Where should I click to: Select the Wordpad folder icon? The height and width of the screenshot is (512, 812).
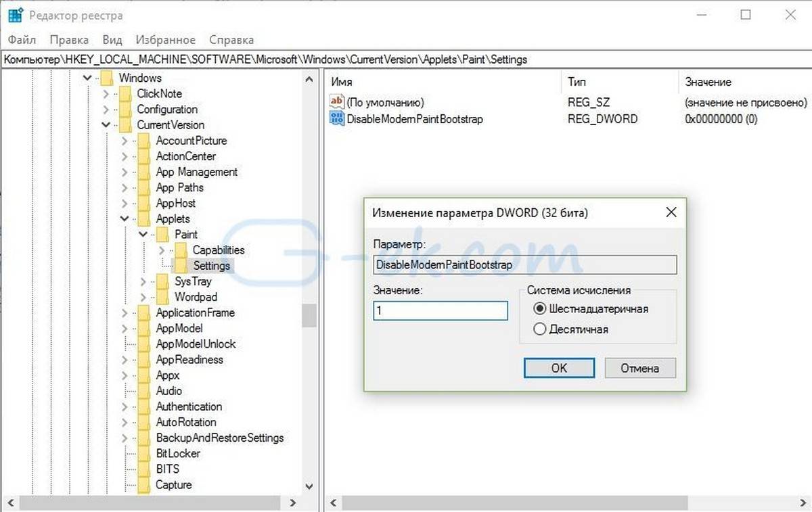[x=163, y=296]
